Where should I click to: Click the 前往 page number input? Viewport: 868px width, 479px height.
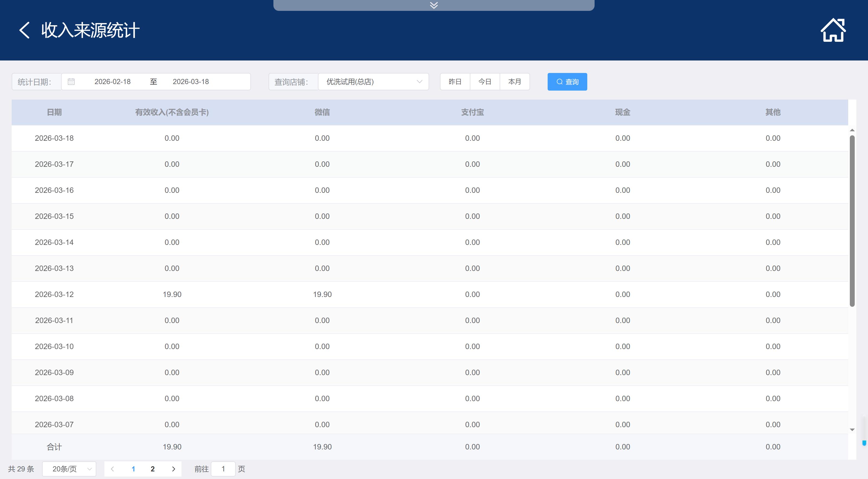pyautogui.click(x=223, y=469)
